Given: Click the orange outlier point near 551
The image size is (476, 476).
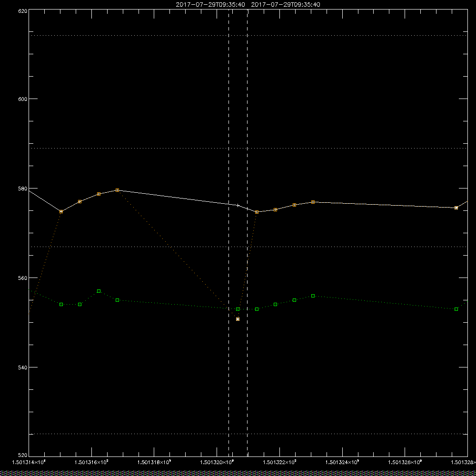Looking at the screenshot, I should 238,319.
